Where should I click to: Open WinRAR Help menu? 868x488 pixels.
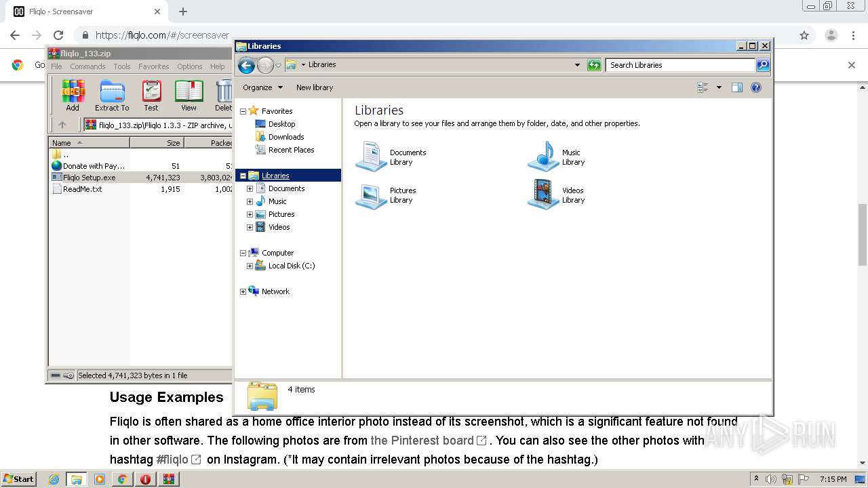pyautogui.click(x=218, y=66)
